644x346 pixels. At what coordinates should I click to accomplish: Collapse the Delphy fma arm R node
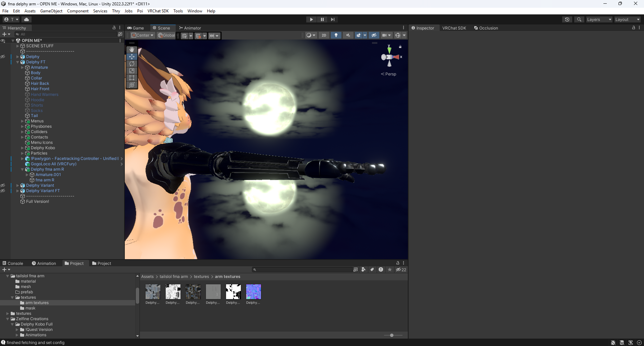click(x=22, y=169)
